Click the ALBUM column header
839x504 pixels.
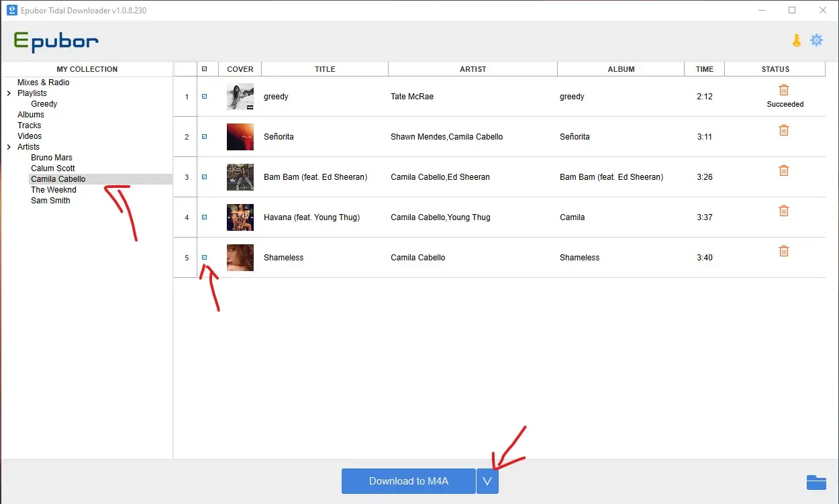click(x=621, y=68)
